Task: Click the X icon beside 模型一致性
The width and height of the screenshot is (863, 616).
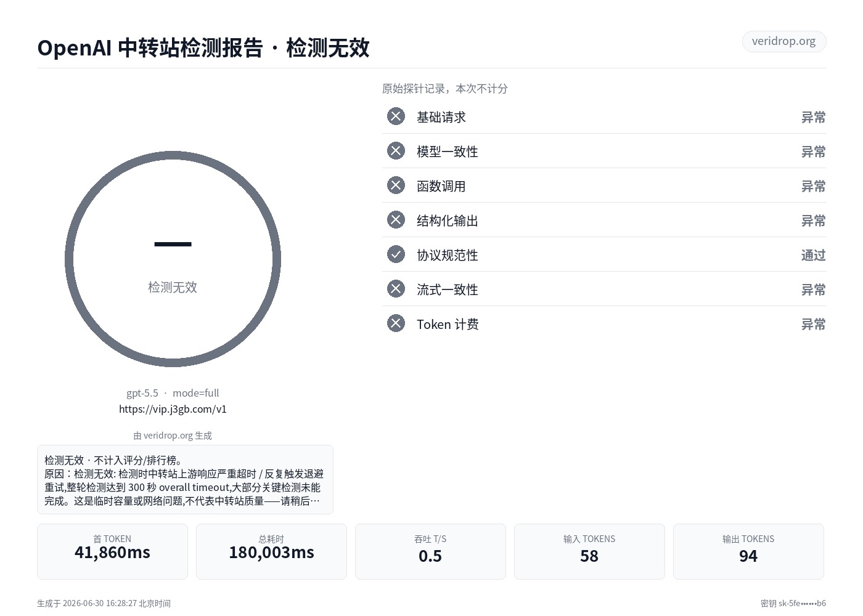Action: [x=396, y=151]
